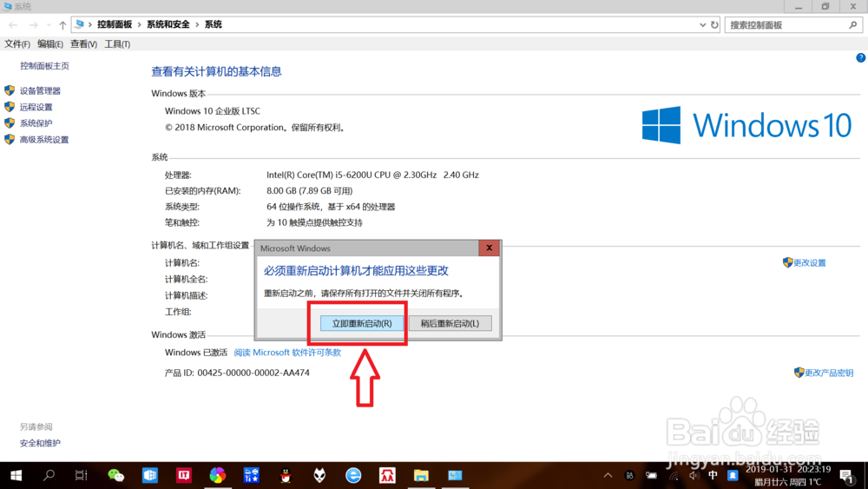Close the Microsoft Windows dialog

click(490, 248)
